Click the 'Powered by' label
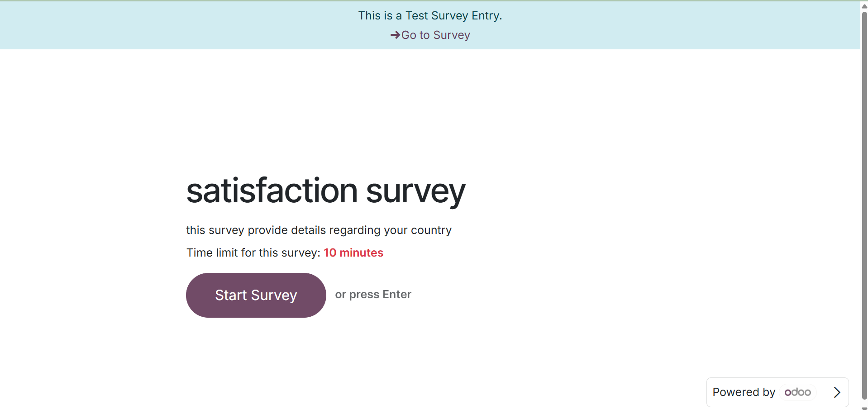The height and width of the screenshot is (410, 868). [744, 392]
